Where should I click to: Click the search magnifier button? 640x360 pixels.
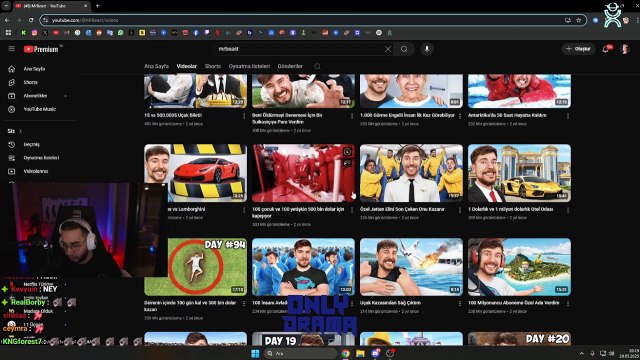pos(404,49)
